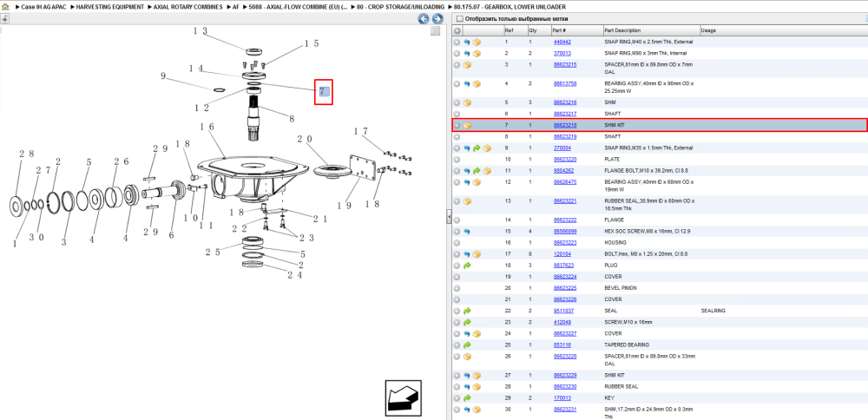This screenshot has height=420, width=868.
Task: Open part number link 86623225
Action: click(x=565, y=288)
